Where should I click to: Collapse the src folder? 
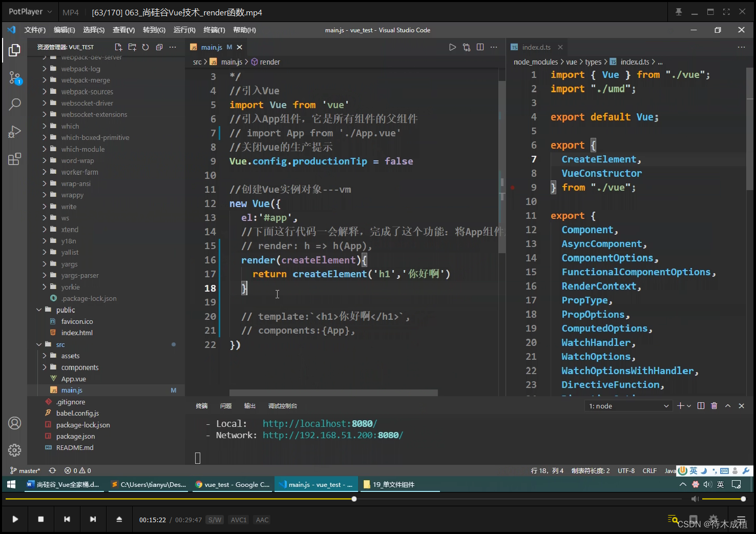[39, 344]
